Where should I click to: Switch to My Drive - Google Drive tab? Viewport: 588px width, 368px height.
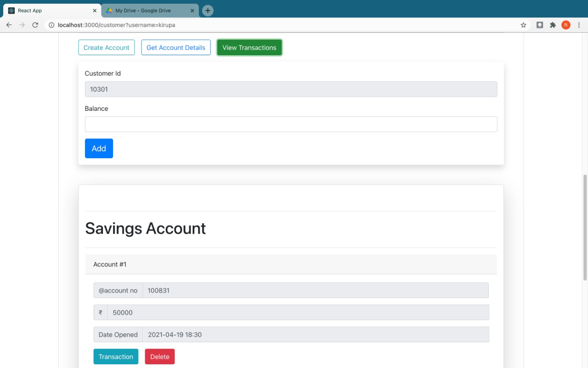point(147,11)
